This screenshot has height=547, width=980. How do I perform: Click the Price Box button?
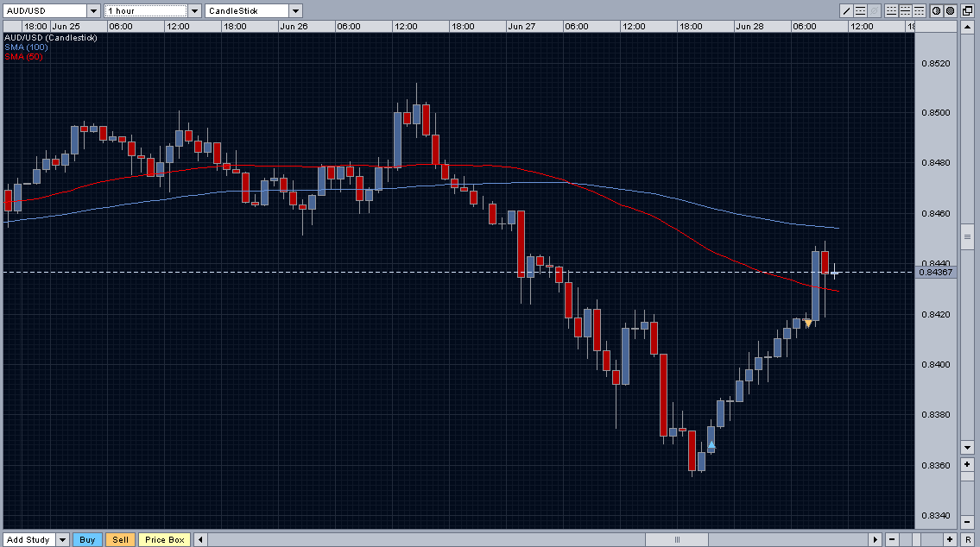(x=165, y=539)
